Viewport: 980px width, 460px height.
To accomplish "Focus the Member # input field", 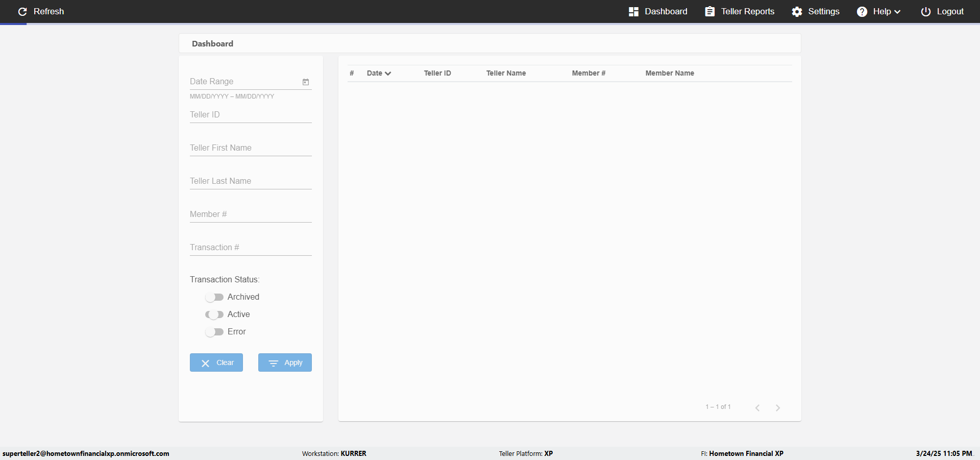I will coord(251,214).
